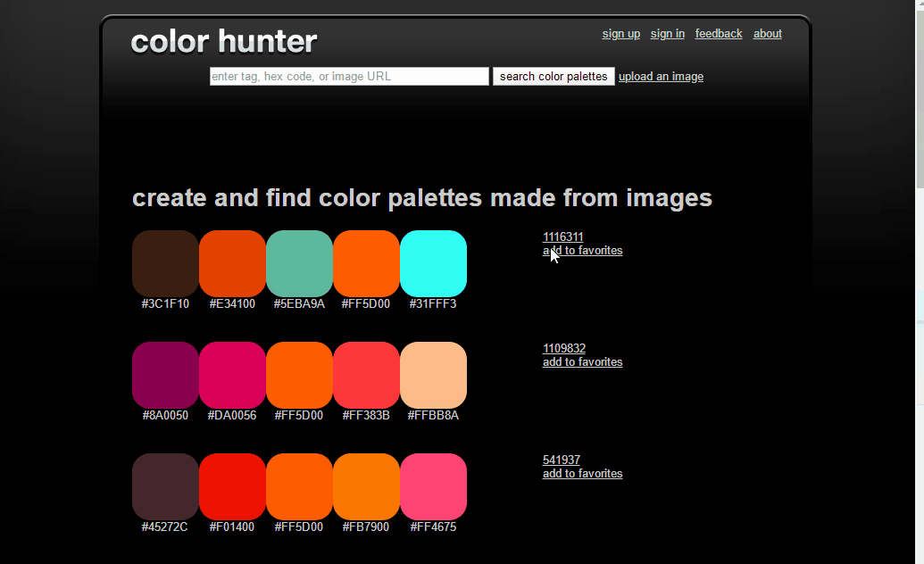Add palette 1109832 to favorites

pyautogui.click(x=582, y=361)
